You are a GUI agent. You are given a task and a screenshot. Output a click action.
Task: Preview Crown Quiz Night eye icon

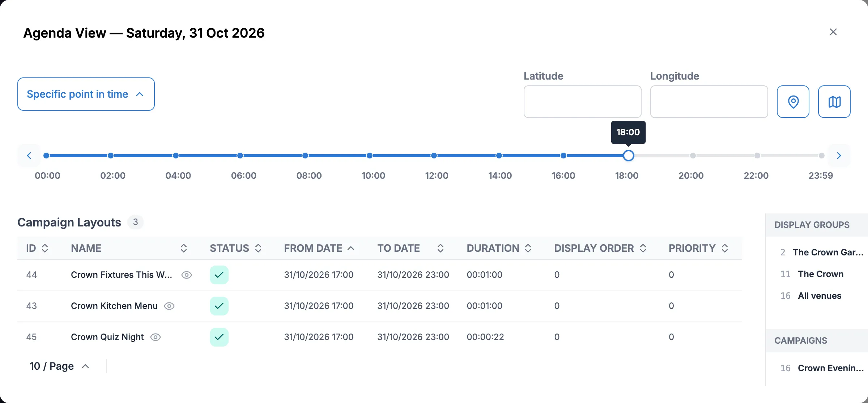pyautogui.click(x=156, y=337)
